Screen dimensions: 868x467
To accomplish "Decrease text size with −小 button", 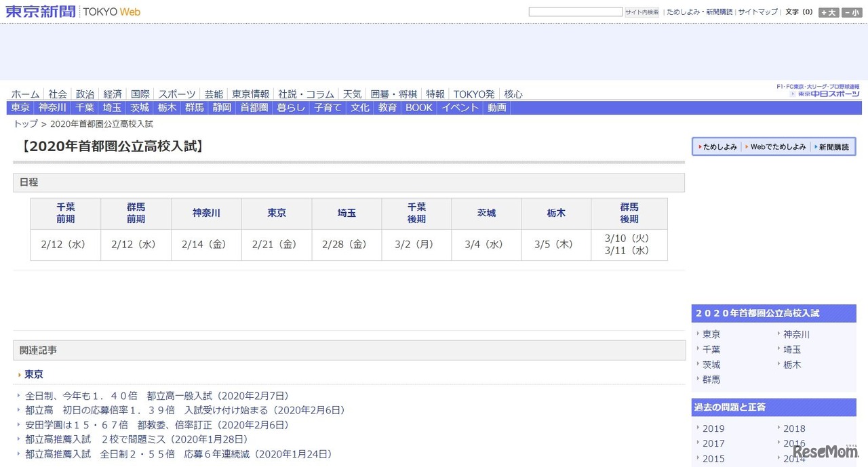I will click(x=851, y=12).
